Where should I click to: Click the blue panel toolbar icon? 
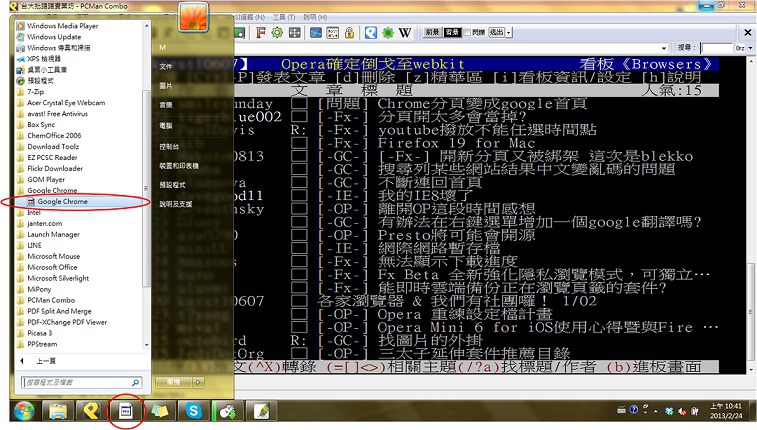click(x=316, y=33)
